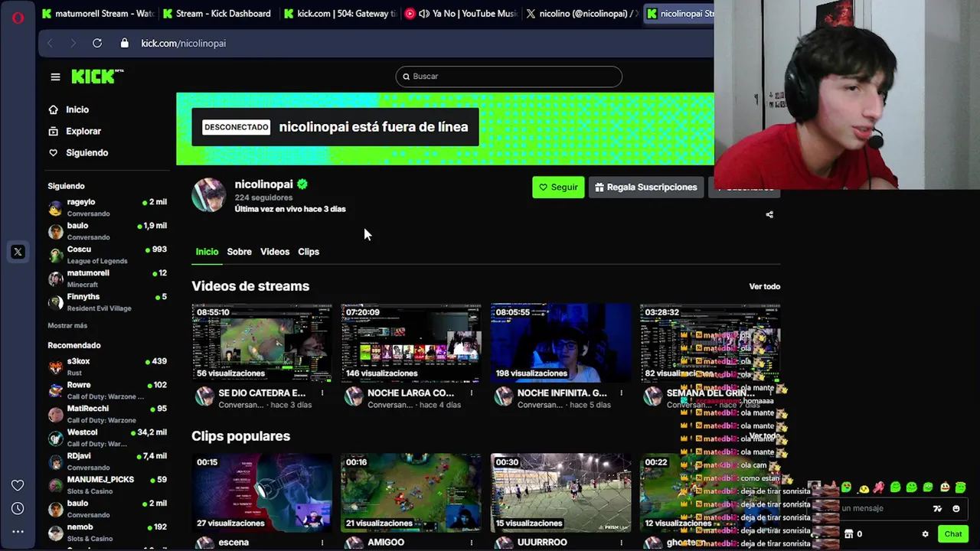980x551 pixels.
Task: Click the search magnifier icon
Action: click(x=407, y=77)
